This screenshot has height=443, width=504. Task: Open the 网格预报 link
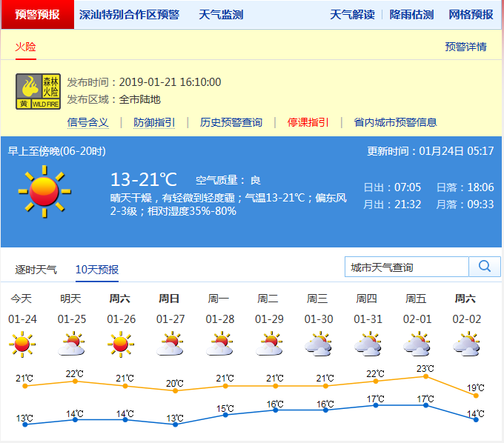coord(471,15)
